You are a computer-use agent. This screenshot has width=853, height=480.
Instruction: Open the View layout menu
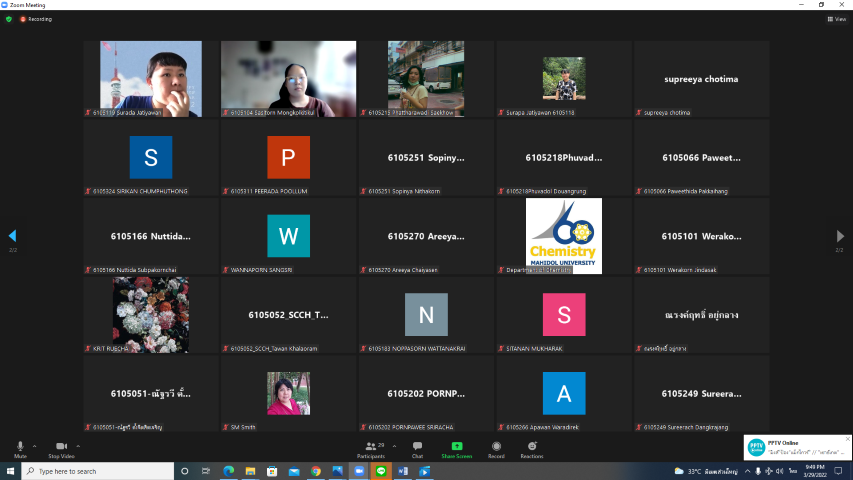point(836,19)
